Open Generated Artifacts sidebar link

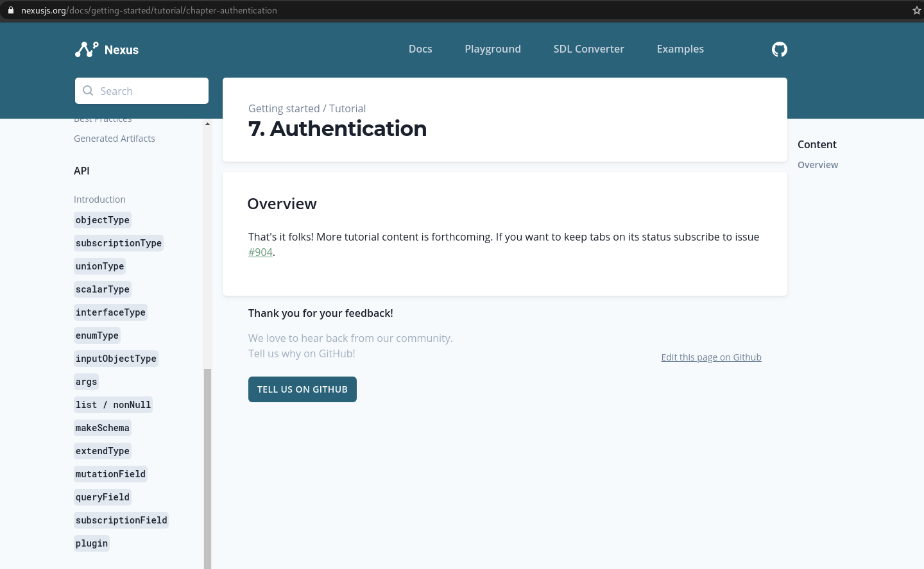[114, 139]
